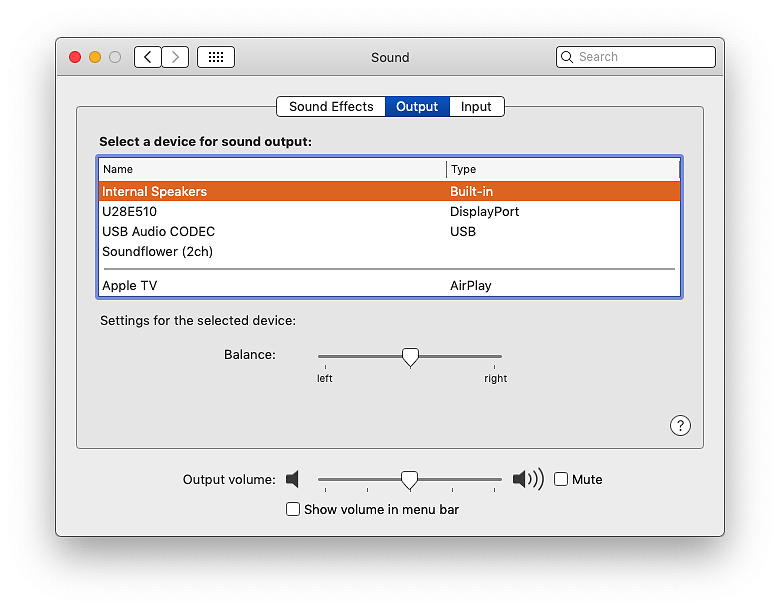Select the Internal Speakers output device
The height and width of the screenshot is (610, 780).
390,192
